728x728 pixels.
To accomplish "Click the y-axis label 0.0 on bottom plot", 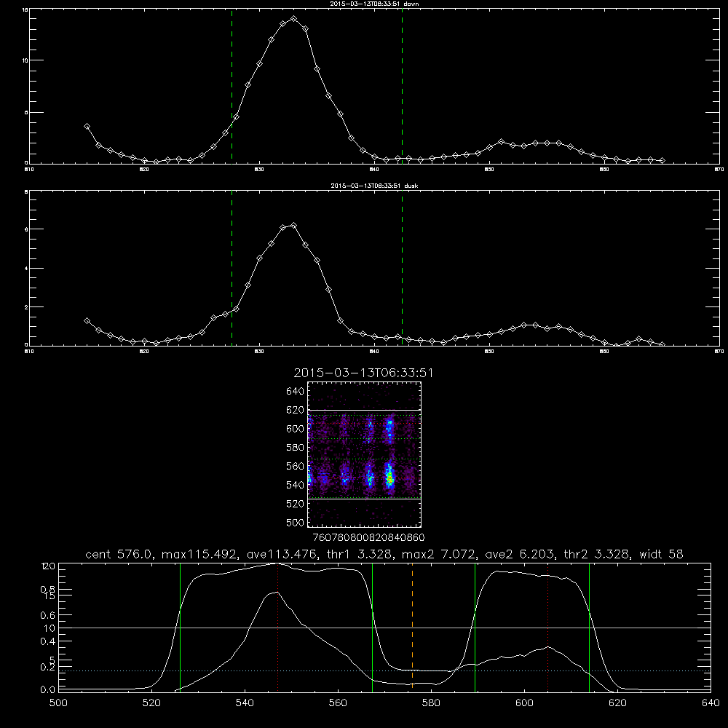I will click(x=48, y=690).
